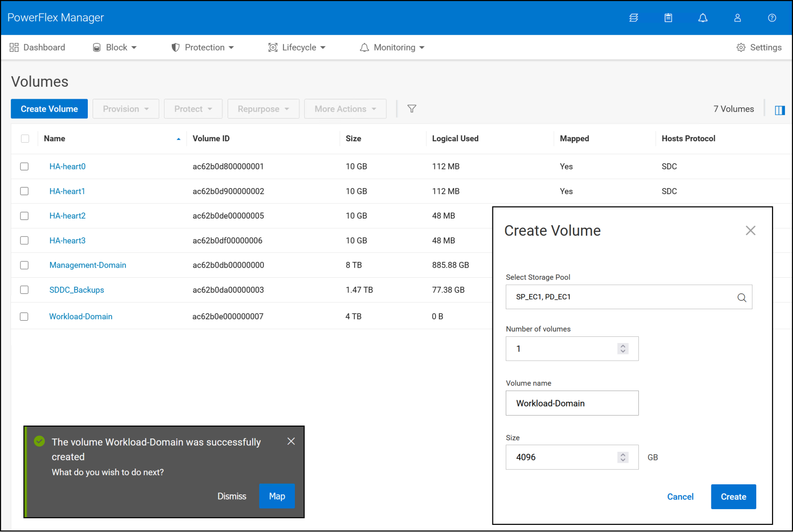Click the Settings gear icon

741,47
